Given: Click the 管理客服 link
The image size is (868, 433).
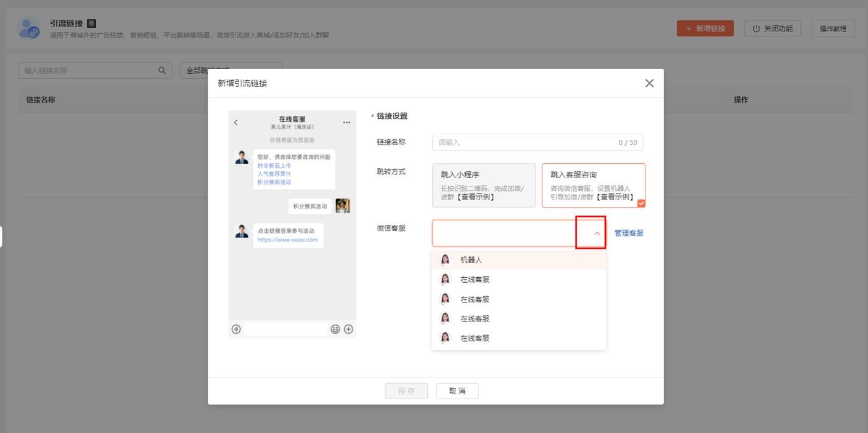Looking at the screenshot, I should pyautogui.click(x=629, y=233).
